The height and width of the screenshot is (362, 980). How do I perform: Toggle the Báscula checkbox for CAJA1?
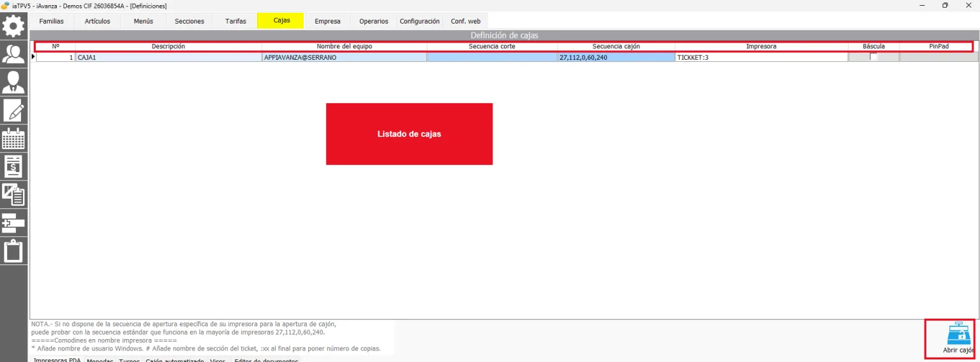click(x=873, y=57)
